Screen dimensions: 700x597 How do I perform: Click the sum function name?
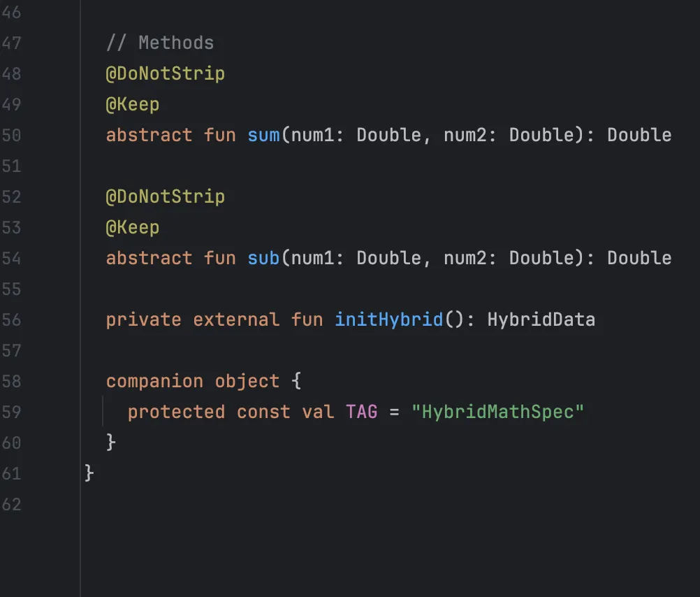264,135
